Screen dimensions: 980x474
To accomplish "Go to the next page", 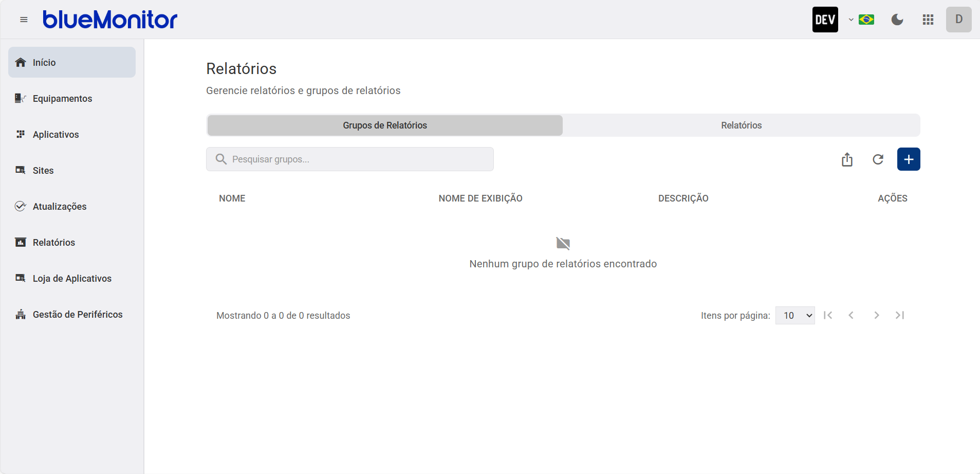I will (x=877, y=315).
